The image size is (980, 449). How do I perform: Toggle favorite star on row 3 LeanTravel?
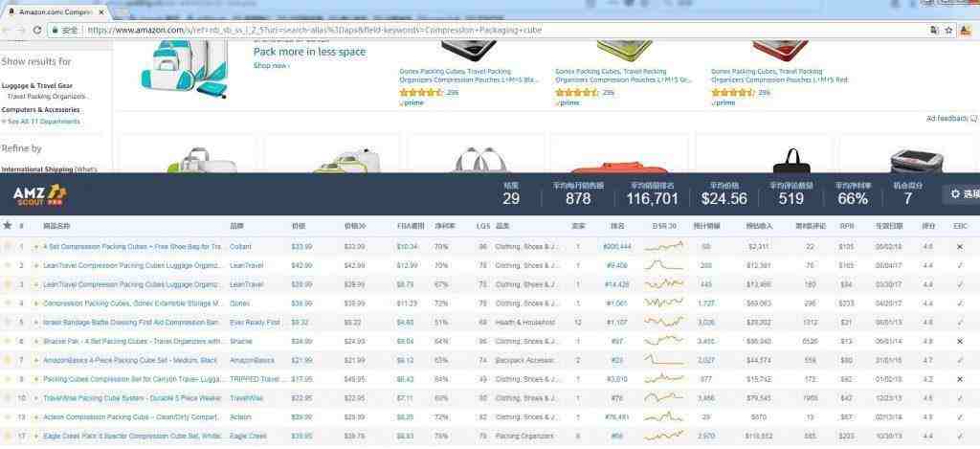tap(8, 284)
